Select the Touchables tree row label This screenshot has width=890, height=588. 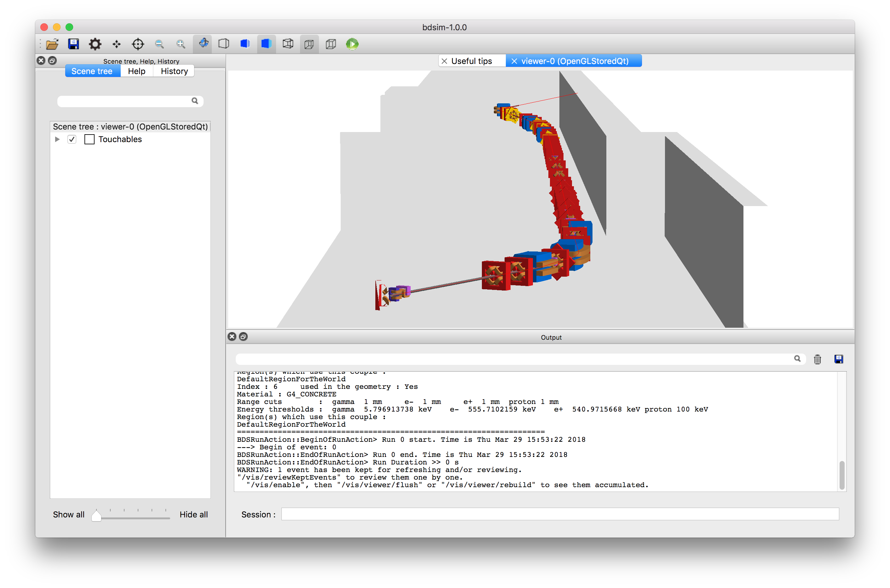click(x=120, y=140)
